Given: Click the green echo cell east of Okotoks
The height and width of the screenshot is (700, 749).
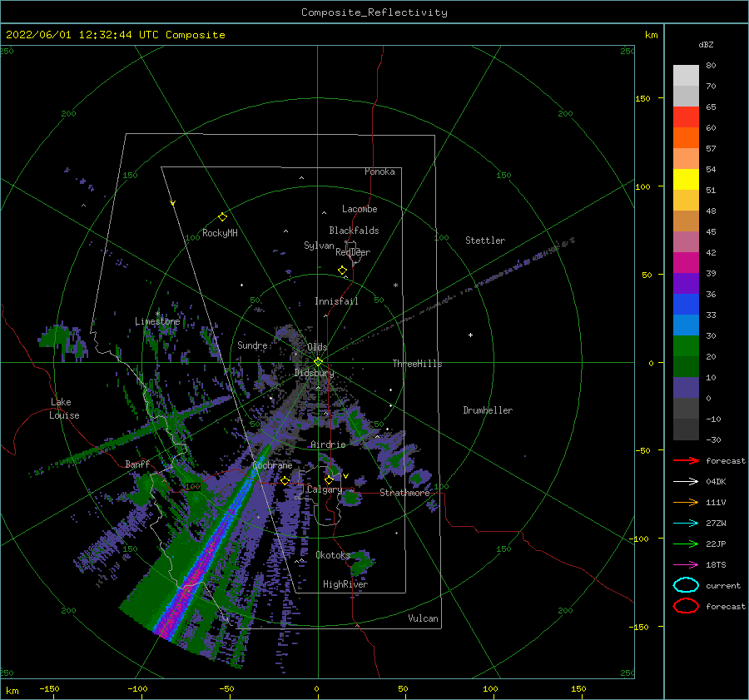Looking at the screenshot, I should [x=362, y=562].
